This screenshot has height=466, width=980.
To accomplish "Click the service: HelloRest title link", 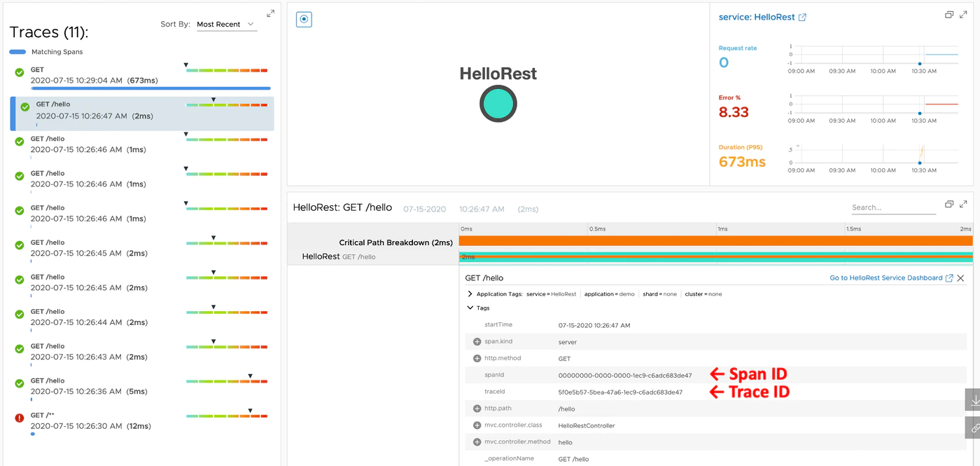I will click(x=757, y=18).
